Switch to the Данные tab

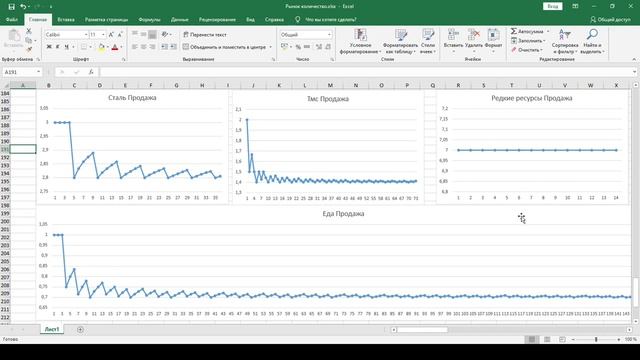(180, 19)
